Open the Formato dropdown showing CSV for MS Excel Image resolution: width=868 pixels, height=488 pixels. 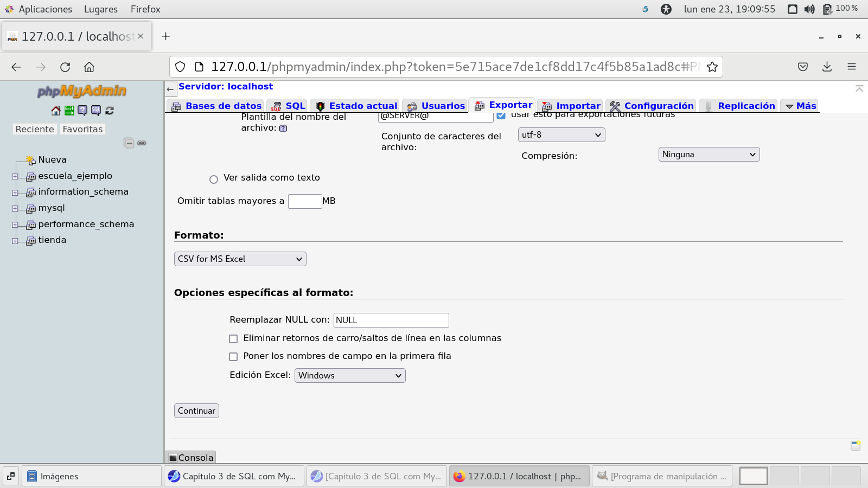coord(240,259)
